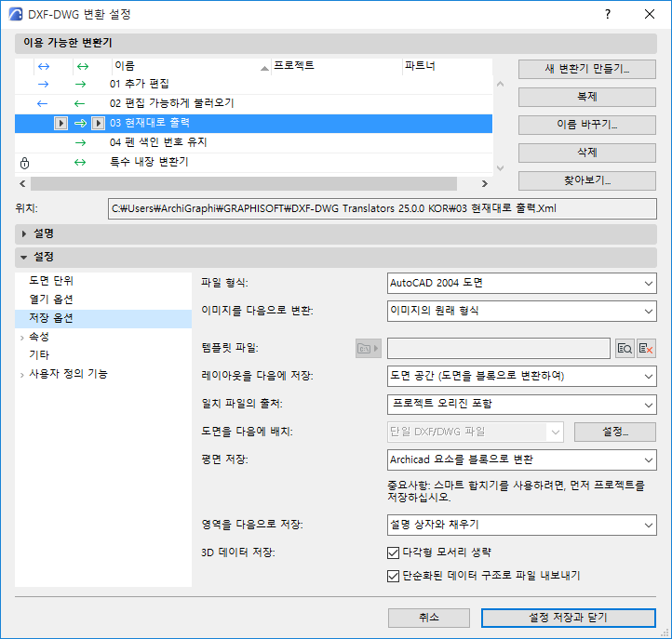Click the template file folder path button
Screen dimensions: 672x639
click(x=369, y=348)
